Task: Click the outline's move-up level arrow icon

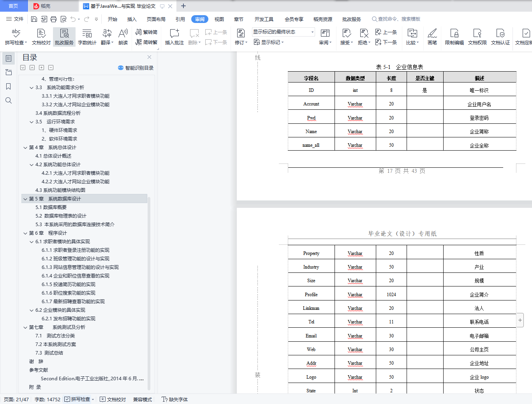Action: (x=32, y=68)
